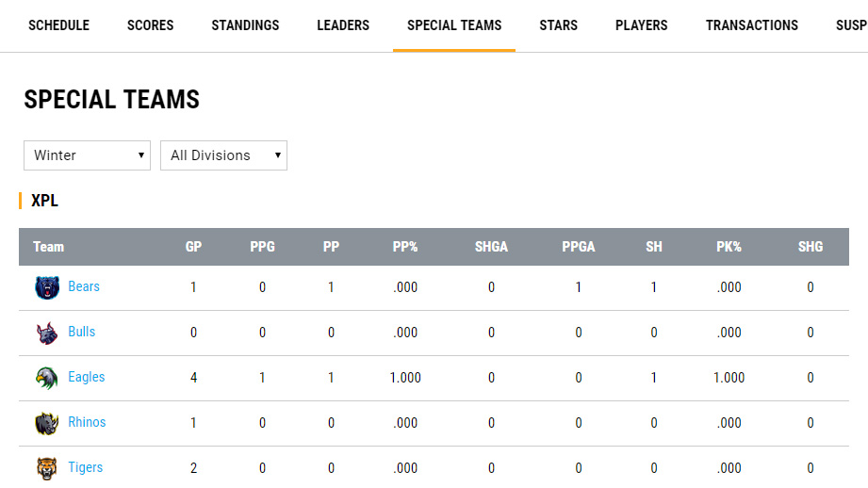Click the Bears team logo icon

click(46, 287)
